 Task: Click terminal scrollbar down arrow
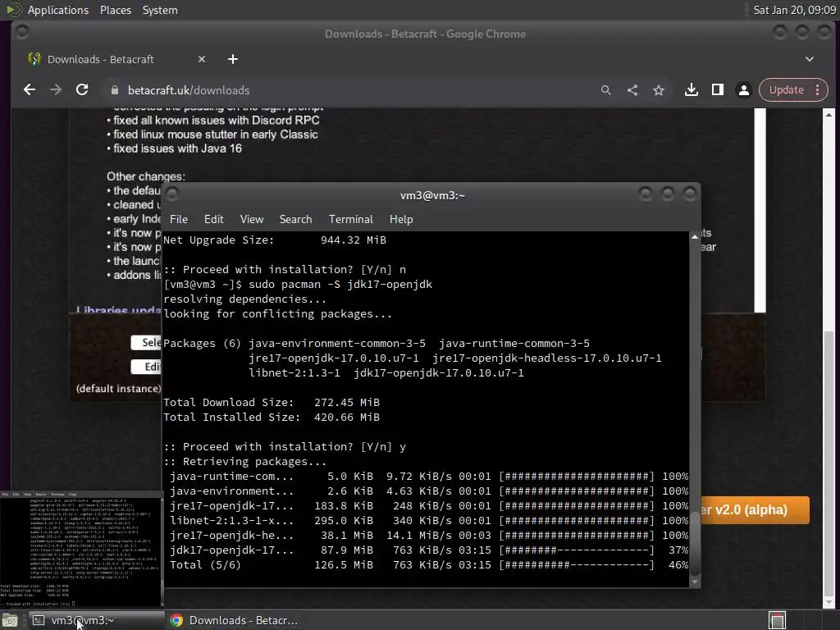tap(695, 582)
